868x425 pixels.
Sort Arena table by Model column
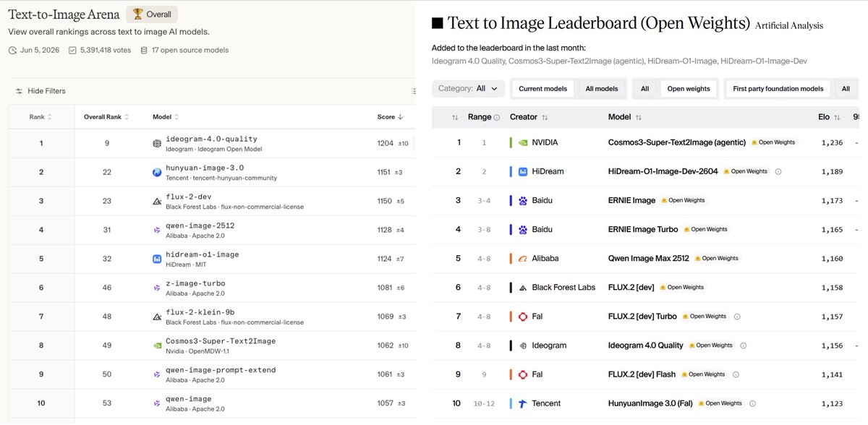pos(166,117)
